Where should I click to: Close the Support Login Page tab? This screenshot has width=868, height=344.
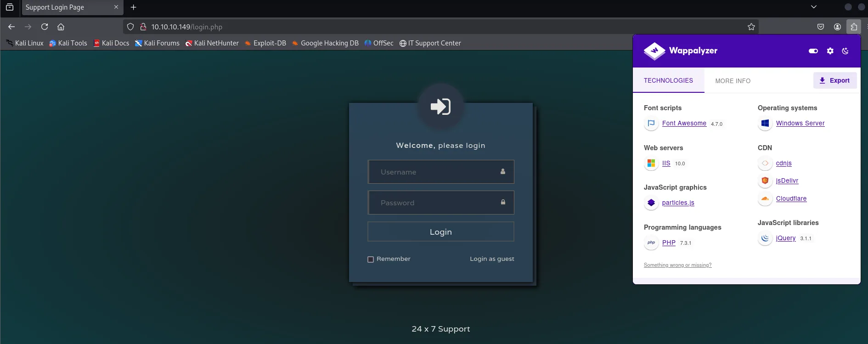pyautogui.click(x=116, y=7)
